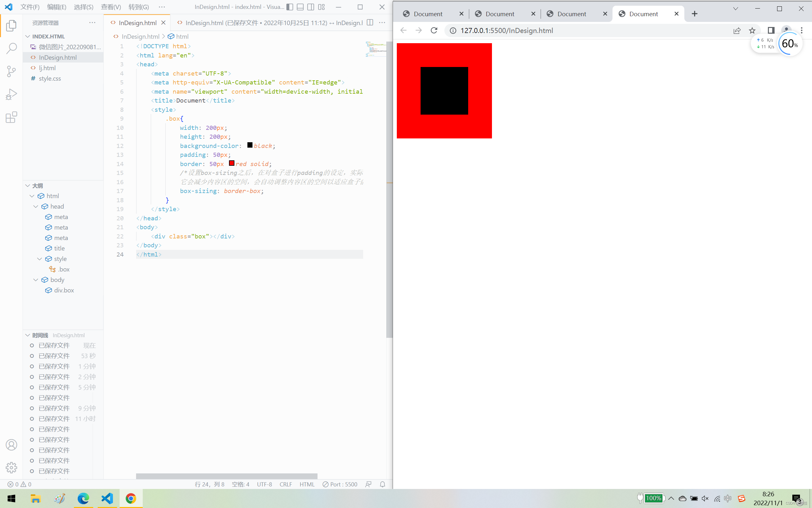Open the Manage gear icon
Screen dimensions: 812x508
coord(11,467)
